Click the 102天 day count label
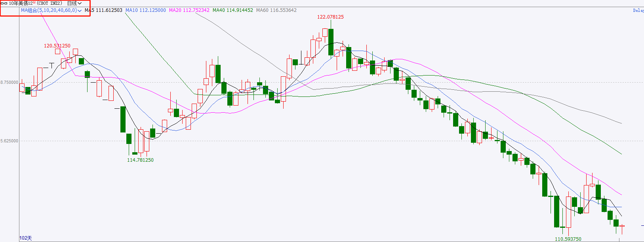This screenshot has height=242, width=644. (26, 238)
